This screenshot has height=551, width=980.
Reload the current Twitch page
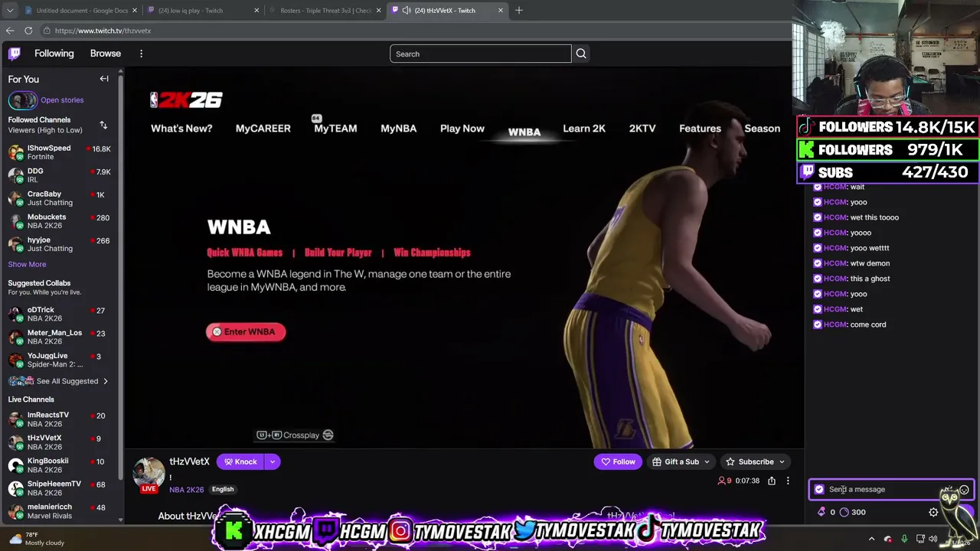point(28,31)
